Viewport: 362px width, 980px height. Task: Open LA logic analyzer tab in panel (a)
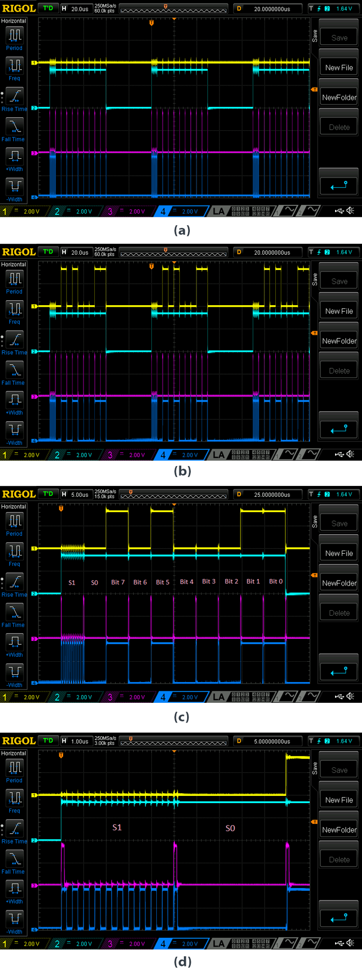tap(218, 211)
